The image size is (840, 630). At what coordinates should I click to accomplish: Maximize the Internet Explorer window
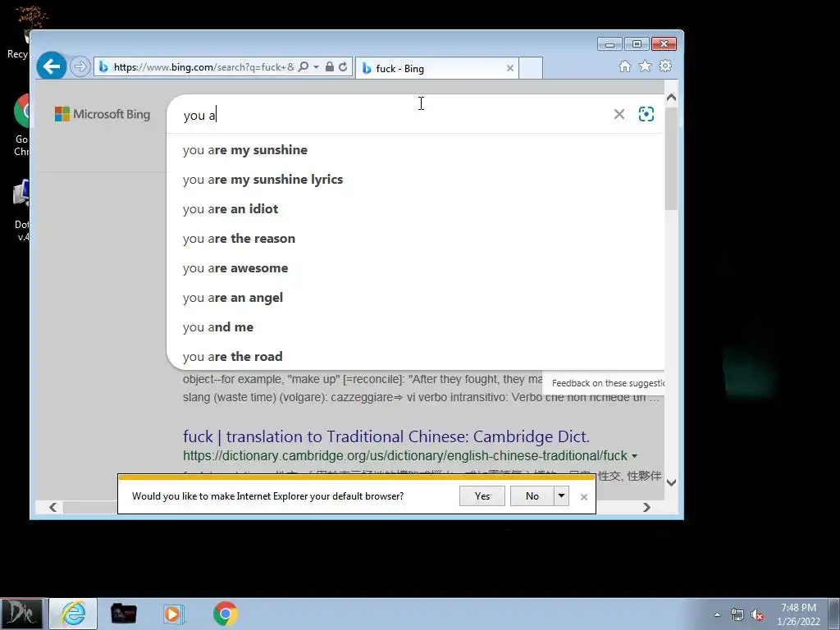coord(637,44)
